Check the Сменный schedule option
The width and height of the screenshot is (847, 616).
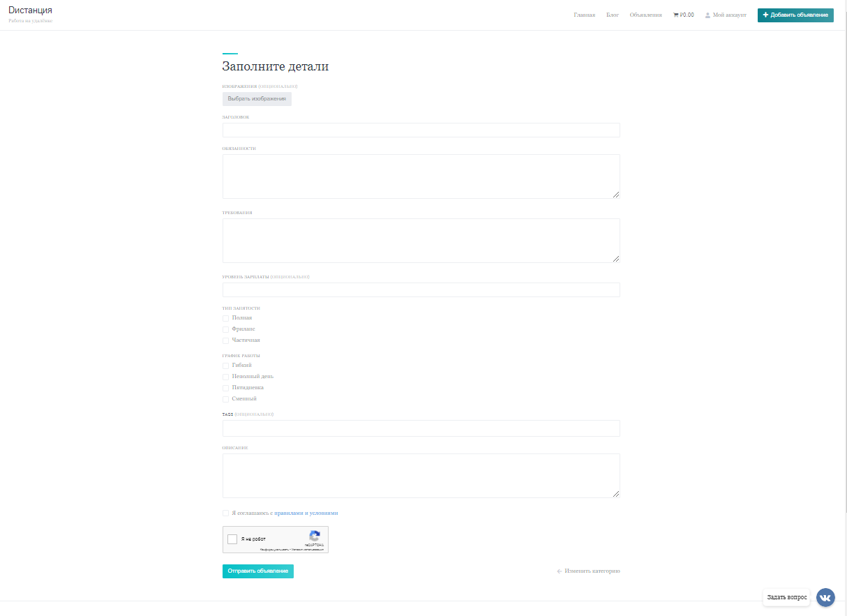[225, 398]
